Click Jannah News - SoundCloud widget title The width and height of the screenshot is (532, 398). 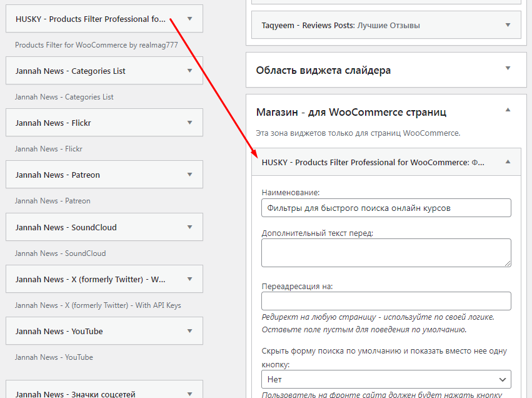point(66,227)
